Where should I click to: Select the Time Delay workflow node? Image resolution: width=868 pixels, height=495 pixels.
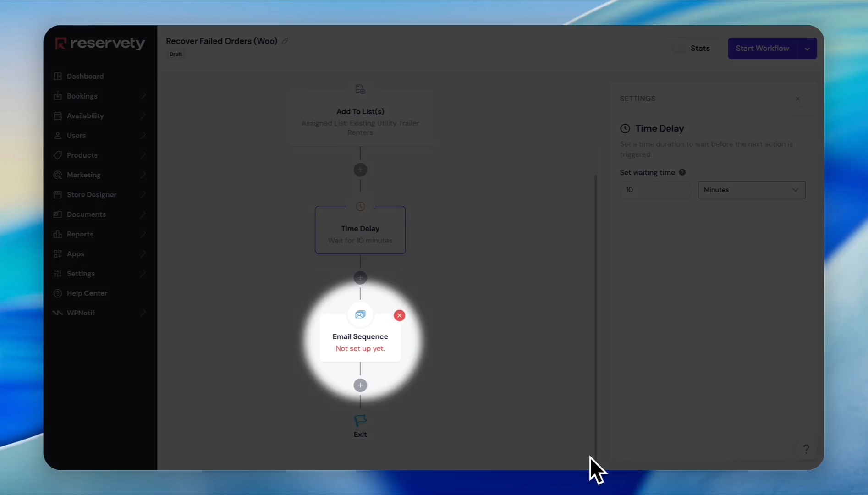point(360,230)
